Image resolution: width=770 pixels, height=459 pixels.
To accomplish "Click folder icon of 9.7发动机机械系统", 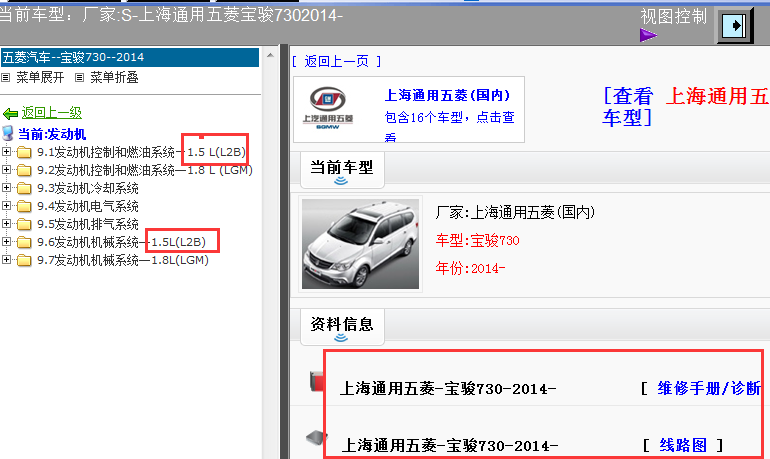I will point(24,260).
